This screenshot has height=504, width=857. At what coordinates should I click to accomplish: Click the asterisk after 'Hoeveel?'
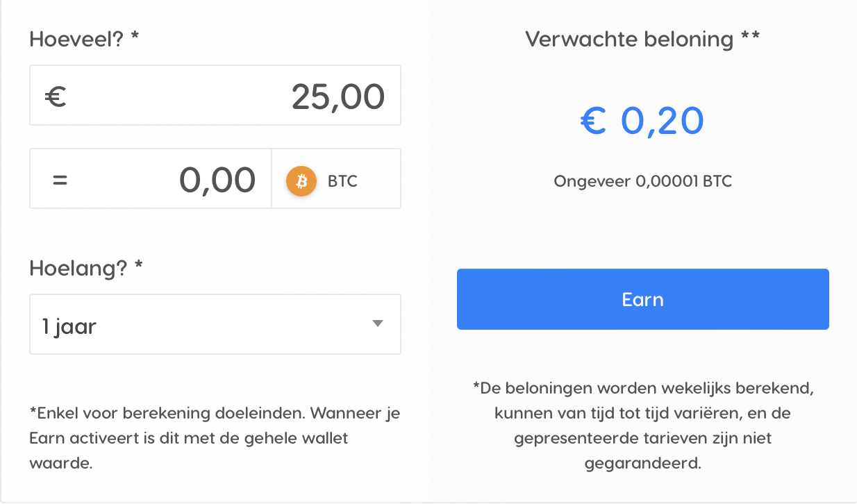pos(135,35)
